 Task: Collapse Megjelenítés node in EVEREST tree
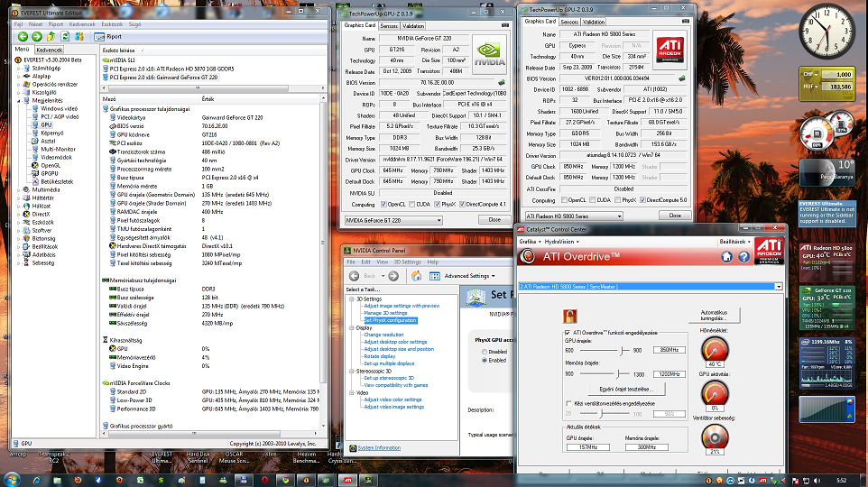click(19, 101)
